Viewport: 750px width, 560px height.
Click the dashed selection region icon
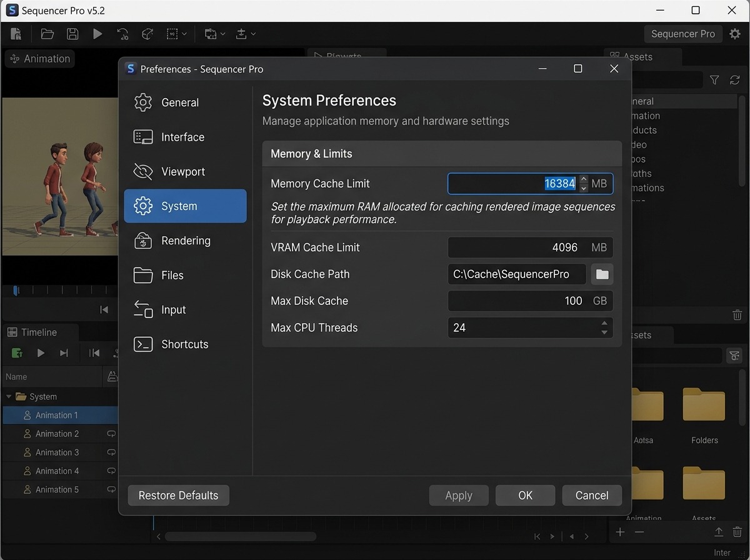pyautogui.click(x=172, y=34)
